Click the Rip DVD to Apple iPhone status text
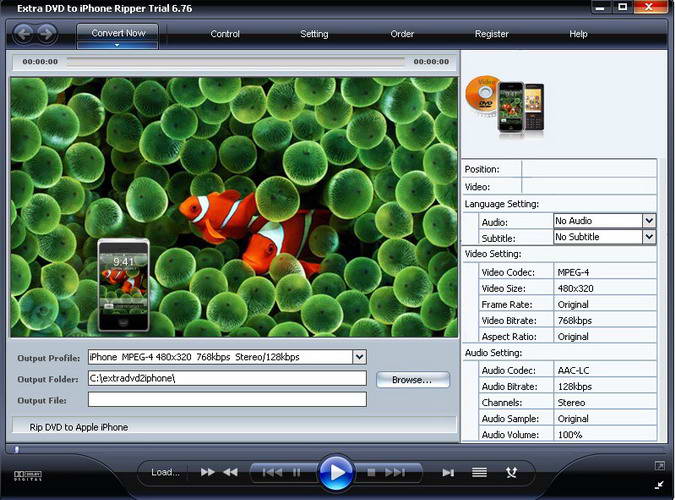 point(79,427)
